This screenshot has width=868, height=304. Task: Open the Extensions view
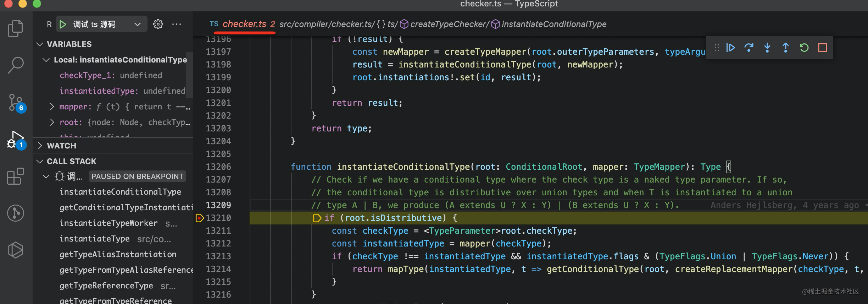pos(16,177)
